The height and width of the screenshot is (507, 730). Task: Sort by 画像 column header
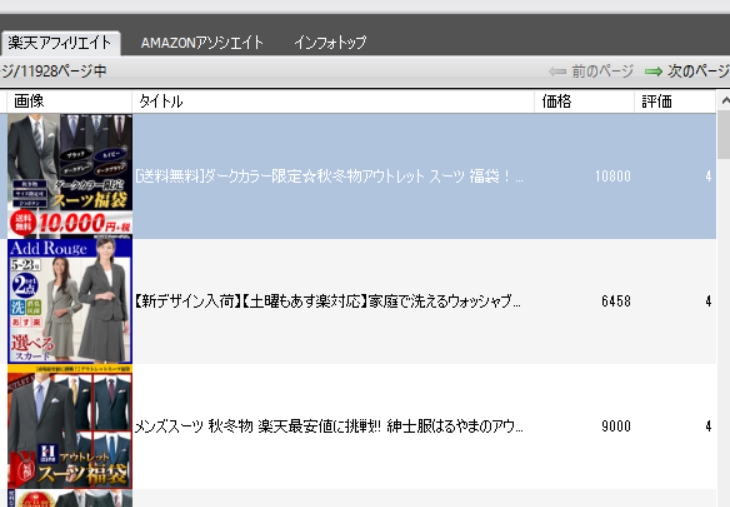tap(70, 101)
